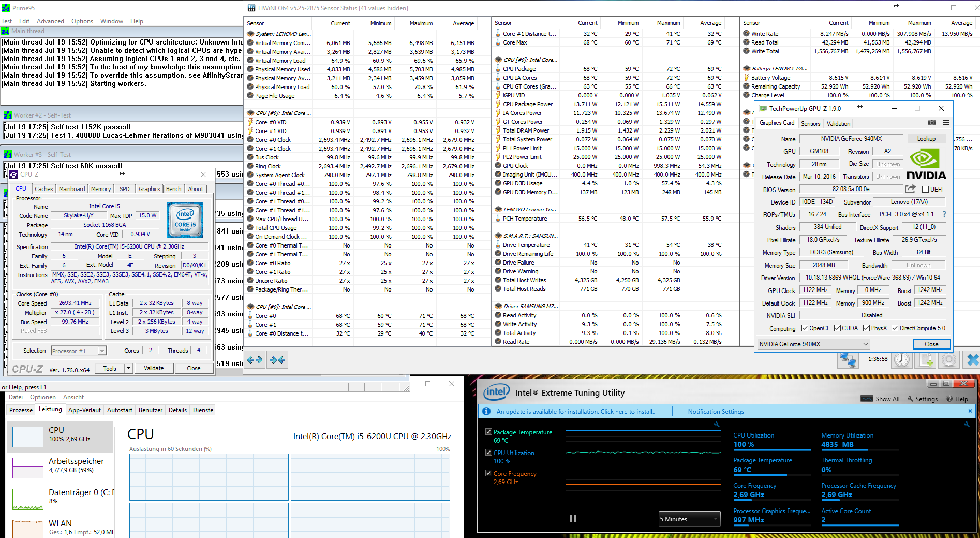Open the GPU-Z hamburger menu
Viewport: 980px width, 538px height.
[946, 123]
